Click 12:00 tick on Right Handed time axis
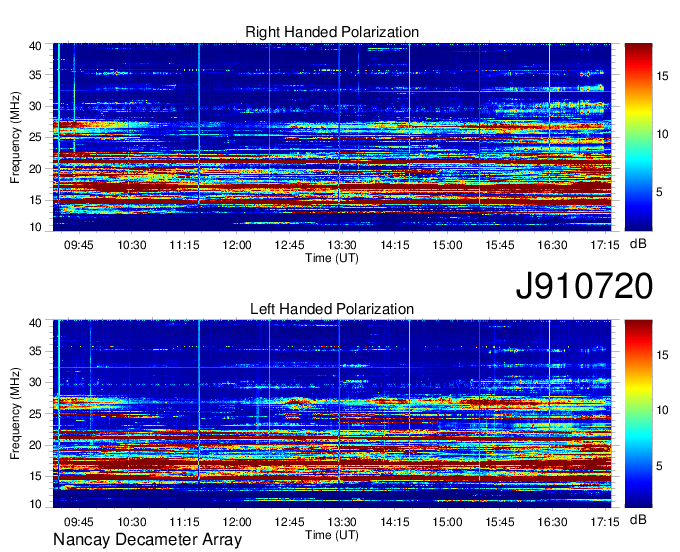Image resolution: width=680 pixels, height=552 pixels. click(237, 245)
